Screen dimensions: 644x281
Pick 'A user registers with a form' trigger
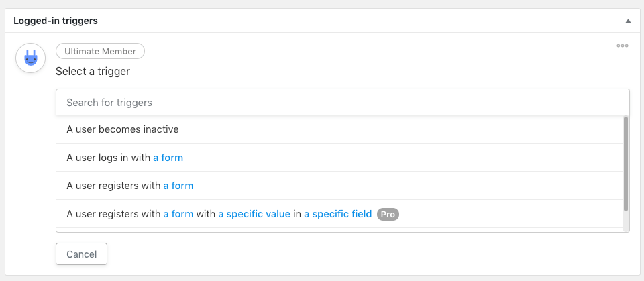[339, 186]
